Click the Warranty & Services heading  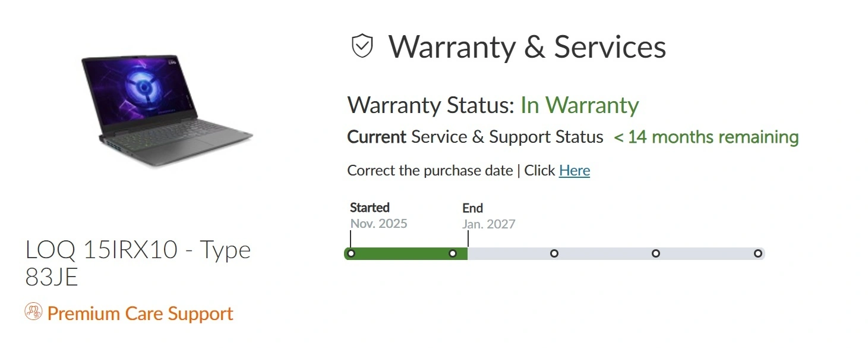click(x=527, y=46)
